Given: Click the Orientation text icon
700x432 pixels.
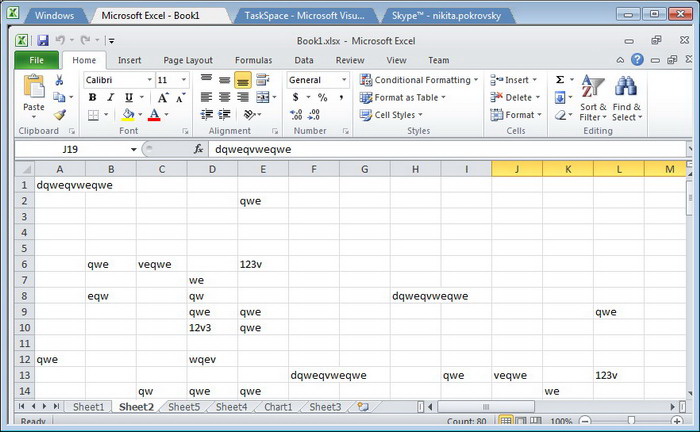Looking at the screenshot, I should tap(249, 115).
